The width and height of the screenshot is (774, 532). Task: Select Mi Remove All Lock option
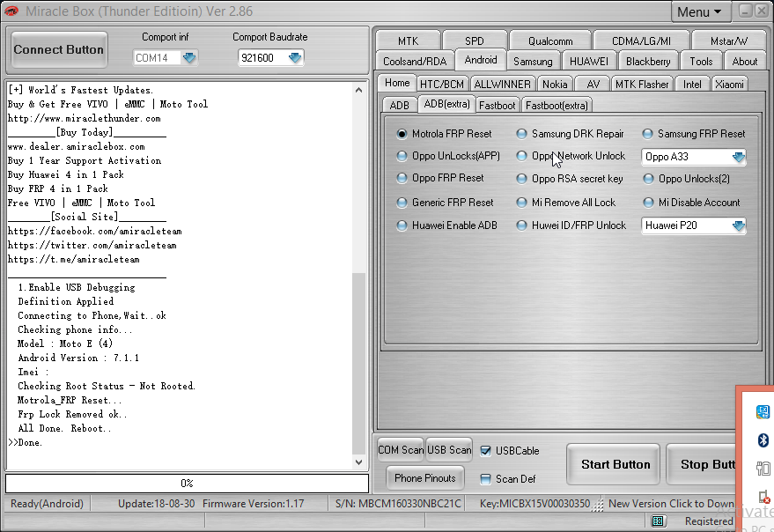(x=565, y=203)
